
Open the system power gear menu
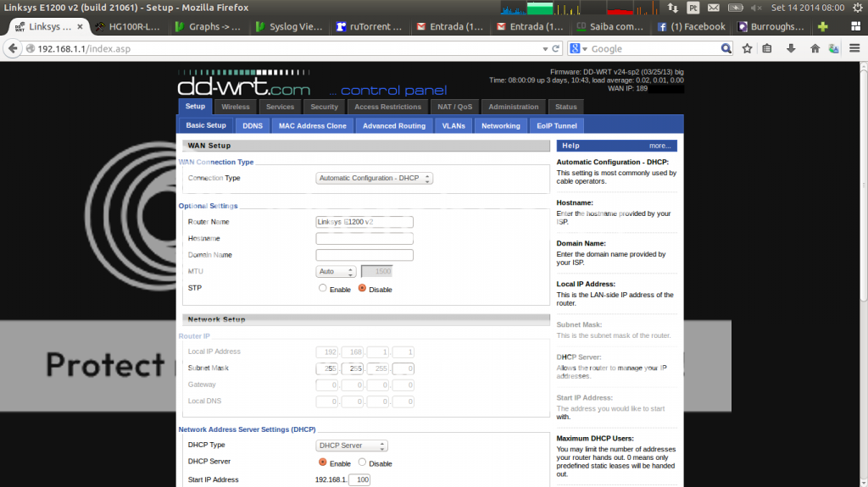(x=858, y=8)
